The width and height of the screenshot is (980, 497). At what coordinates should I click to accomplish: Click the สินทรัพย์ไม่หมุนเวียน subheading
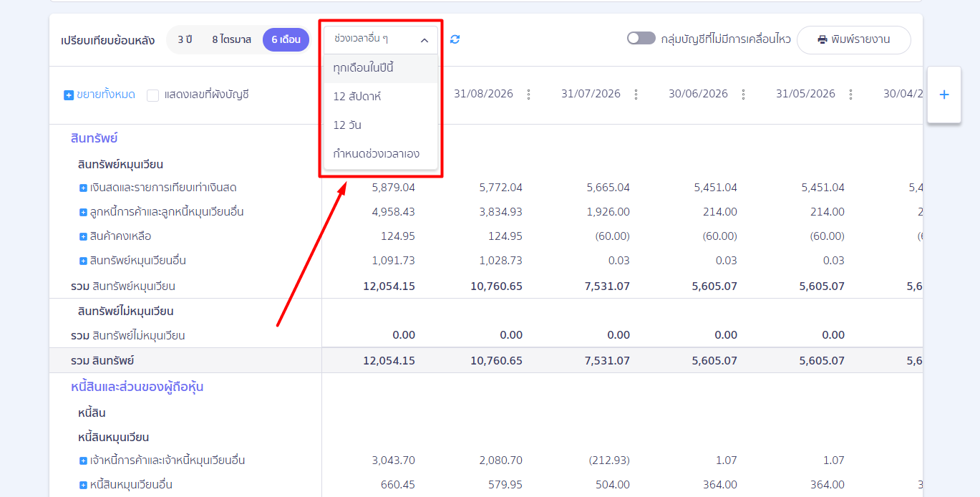tap(126, 312)
